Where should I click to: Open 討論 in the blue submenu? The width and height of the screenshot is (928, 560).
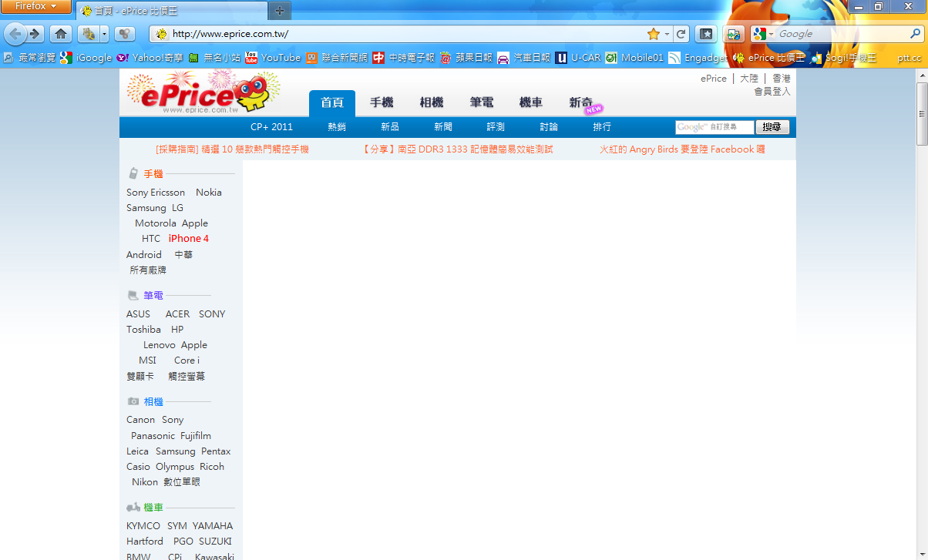coord(549,127)
